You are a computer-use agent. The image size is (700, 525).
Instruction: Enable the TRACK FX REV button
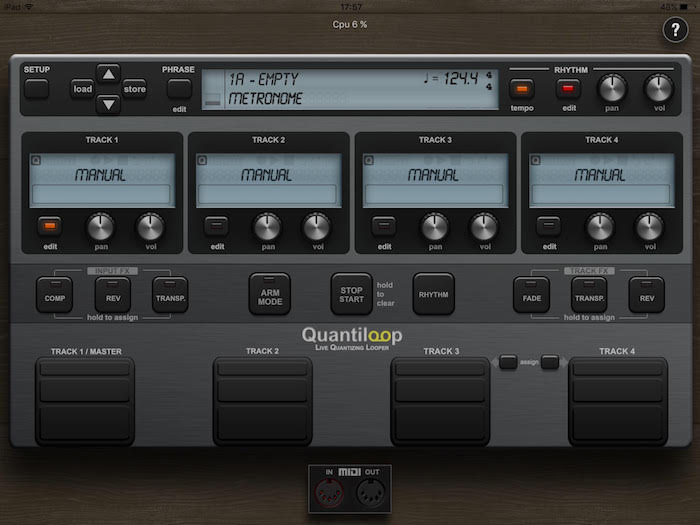click(x=646, y=295)
